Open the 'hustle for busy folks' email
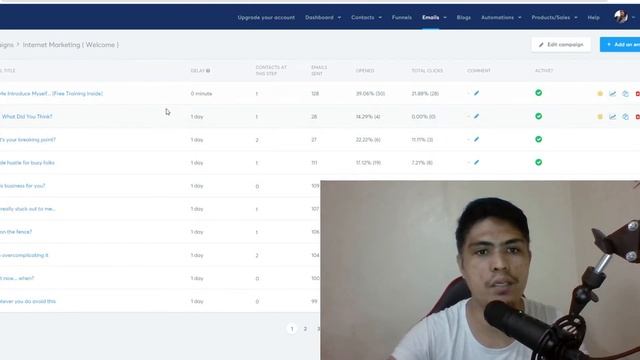This screenshot has width=640, height=360. (27, 162)
